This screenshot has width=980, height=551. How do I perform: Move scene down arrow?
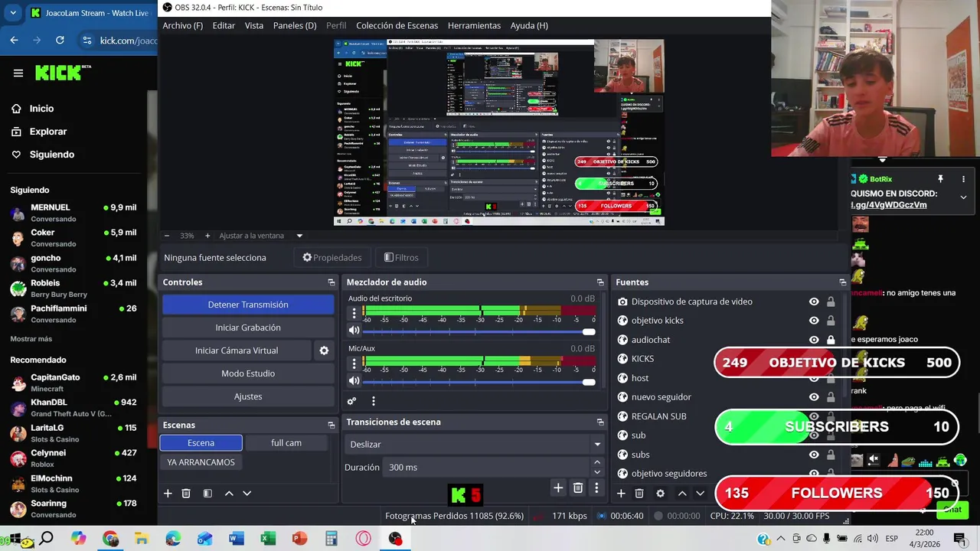(x=247, y=494)
